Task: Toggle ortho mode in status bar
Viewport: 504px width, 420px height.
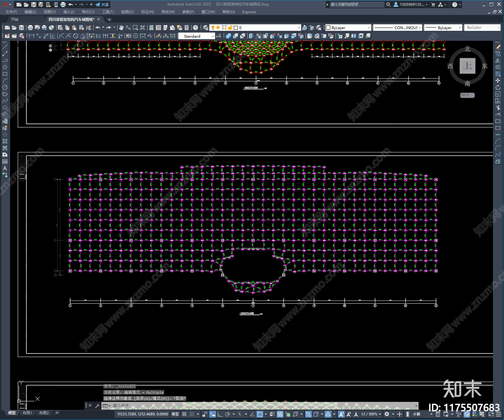Action: [x=220, y=414]
